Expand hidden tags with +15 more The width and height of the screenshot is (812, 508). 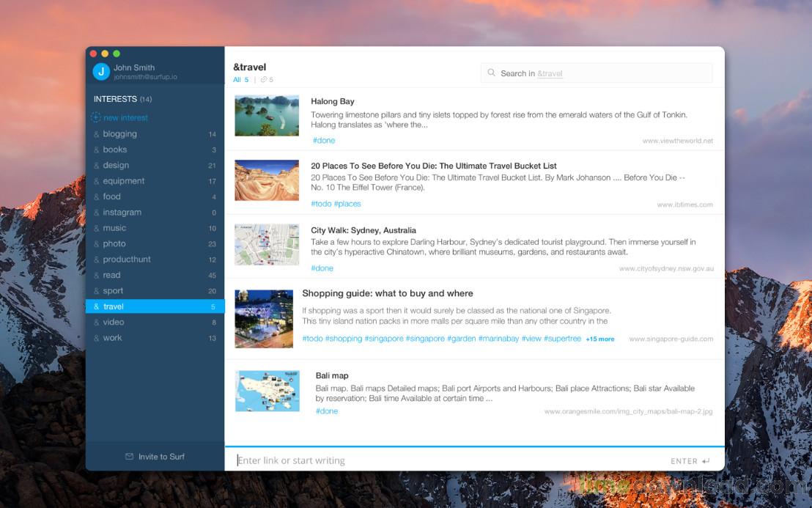coord(599,339)
